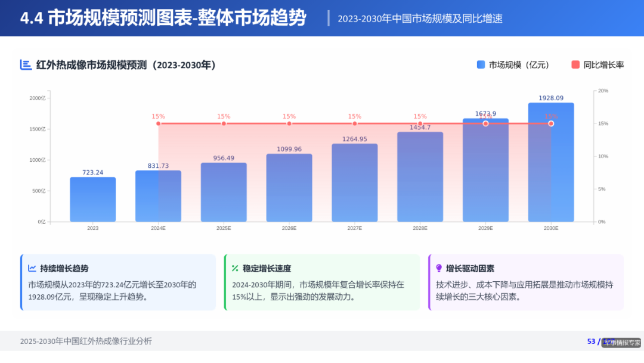Click the blue legend square for 市场规模
Screen dimensions: 644x363
tap(479, 63)
